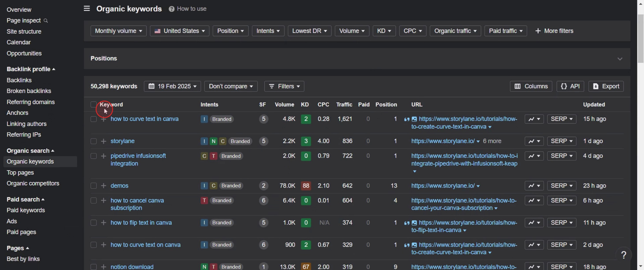Image resolution: width=644 pixels, height=270 pixels.
Task: Click the vertical page scrollbar thumb
Action: 640,39
